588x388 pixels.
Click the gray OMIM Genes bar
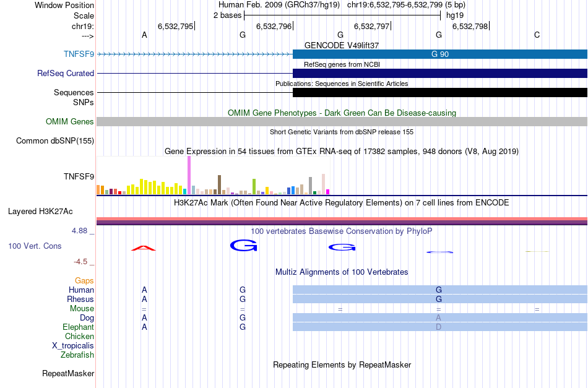pos(342,121)
